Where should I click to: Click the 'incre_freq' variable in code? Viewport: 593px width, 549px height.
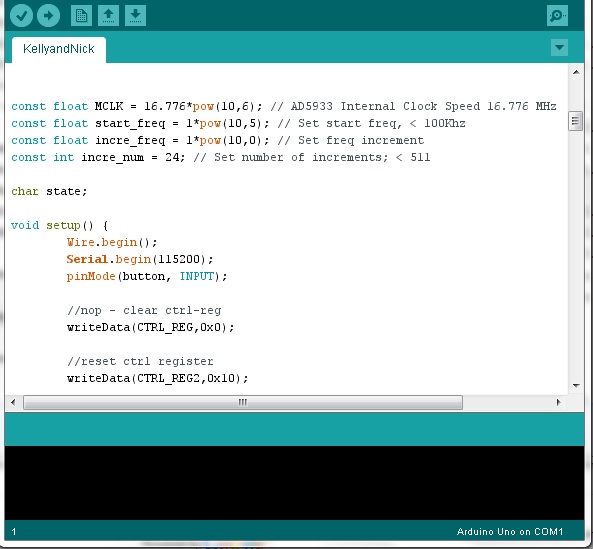(x=130, y=141)
